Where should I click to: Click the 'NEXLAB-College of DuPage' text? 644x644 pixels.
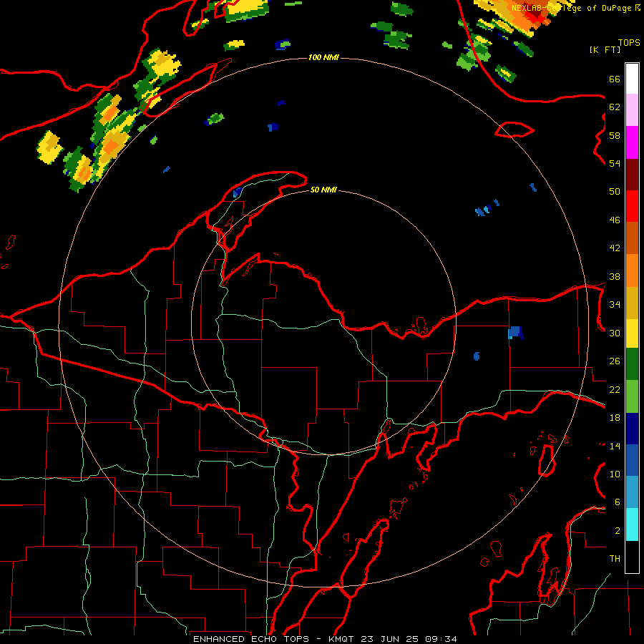pyautogui.click(x=572, y=8)
